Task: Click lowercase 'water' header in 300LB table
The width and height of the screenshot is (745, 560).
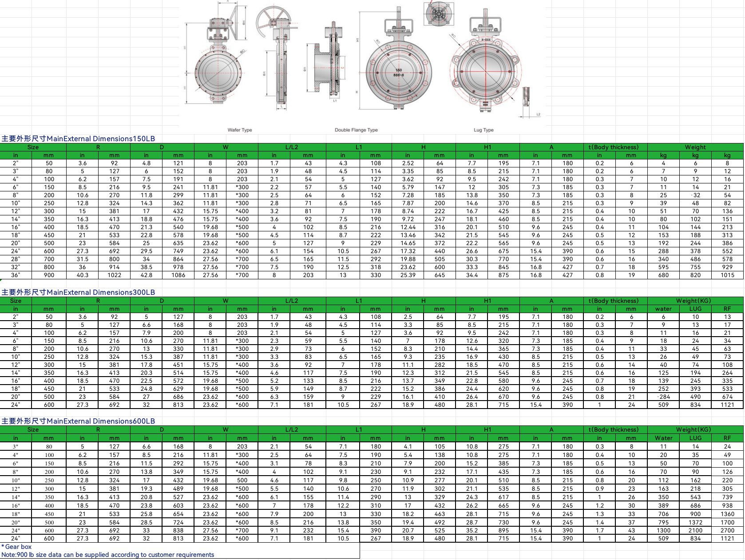Action: 663,309
